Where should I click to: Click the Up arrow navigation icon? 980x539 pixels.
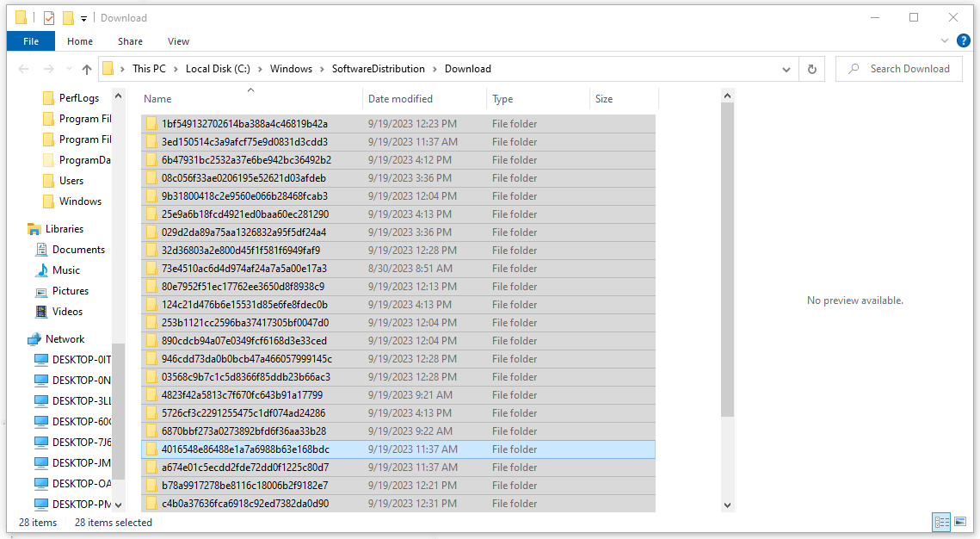pyautogui.click(x=85, y=69)
